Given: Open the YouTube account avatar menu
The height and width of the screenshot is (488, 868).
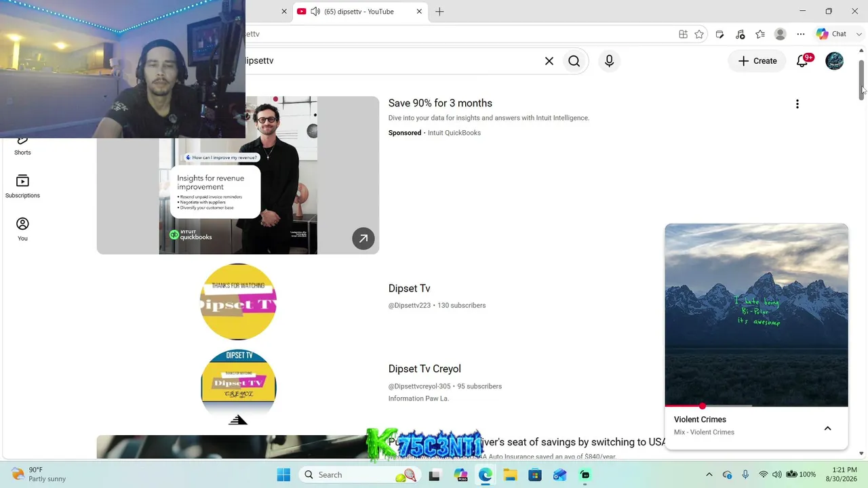Looking at the screenshot, I should point(834,61).
